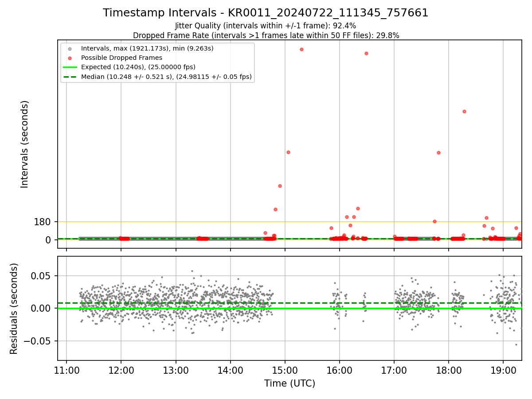
Task: Click the 0.00 residuals tick label
Action: pyautogui.click(x=41, y=309)
